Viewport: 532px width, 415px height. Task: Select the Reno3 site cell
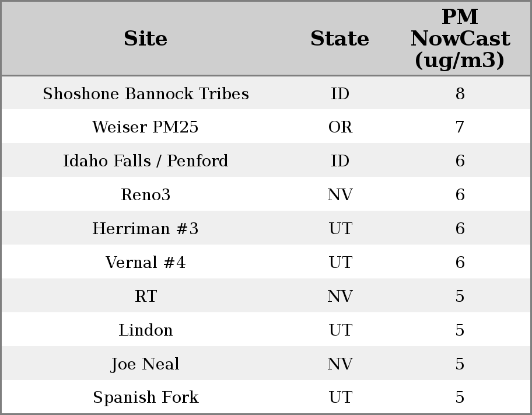pos(146,195)
